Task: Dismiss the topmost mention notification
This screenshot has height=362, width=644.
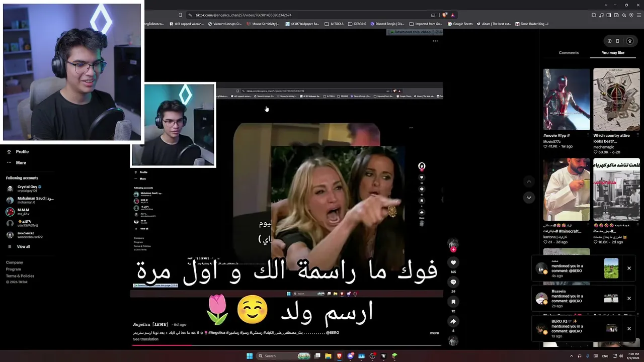Action: 629,268
